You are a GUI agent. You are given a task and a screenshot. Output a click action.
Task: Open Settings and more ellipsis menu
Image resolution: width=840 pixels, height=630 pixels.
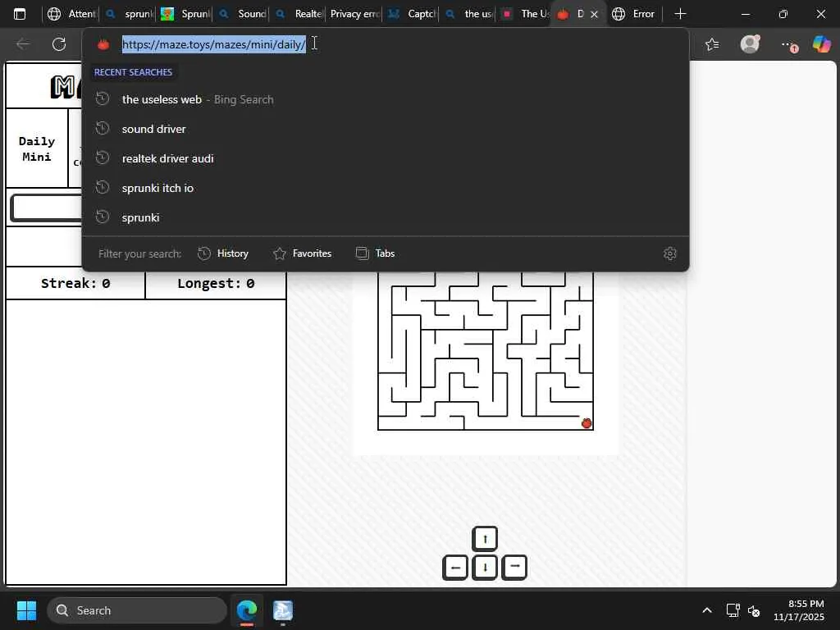click(788, 45)
